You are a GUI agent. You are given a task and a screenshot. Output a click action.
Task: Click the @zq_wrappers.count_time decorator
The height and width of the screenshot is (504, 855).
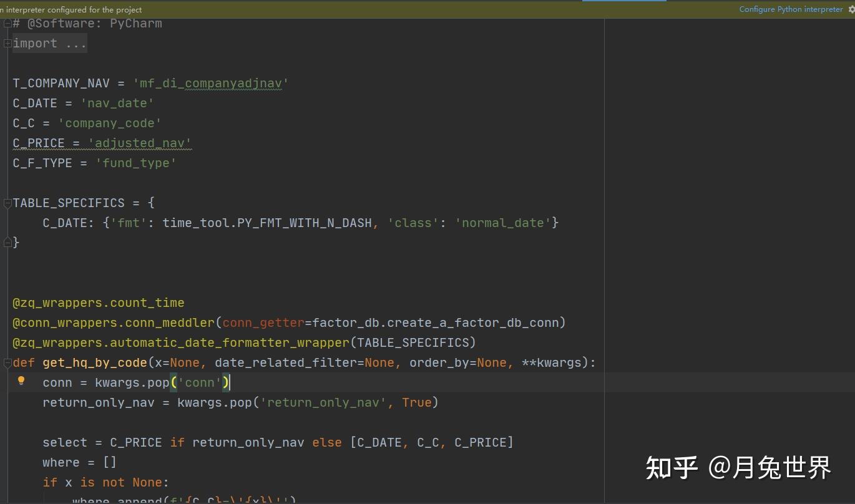pyautogui.click(x=99, y=303)
